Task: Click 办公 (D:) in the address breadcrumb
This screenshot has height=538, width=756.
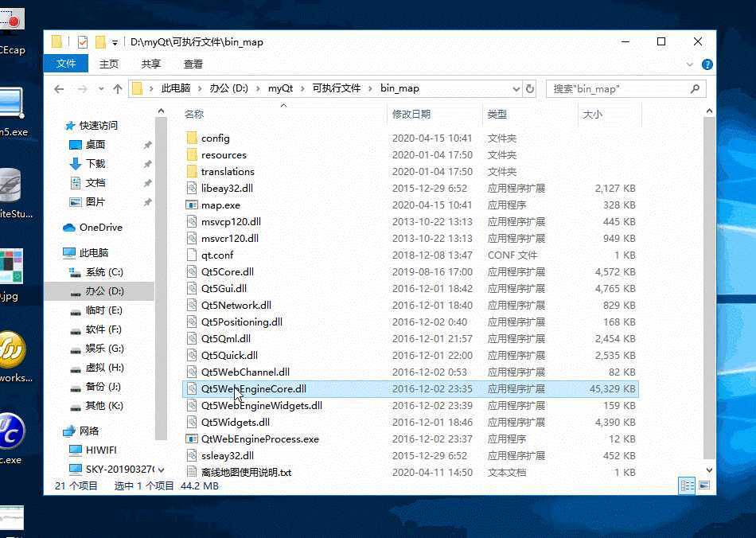Action: pyautogui.click(x=228, y=88)
